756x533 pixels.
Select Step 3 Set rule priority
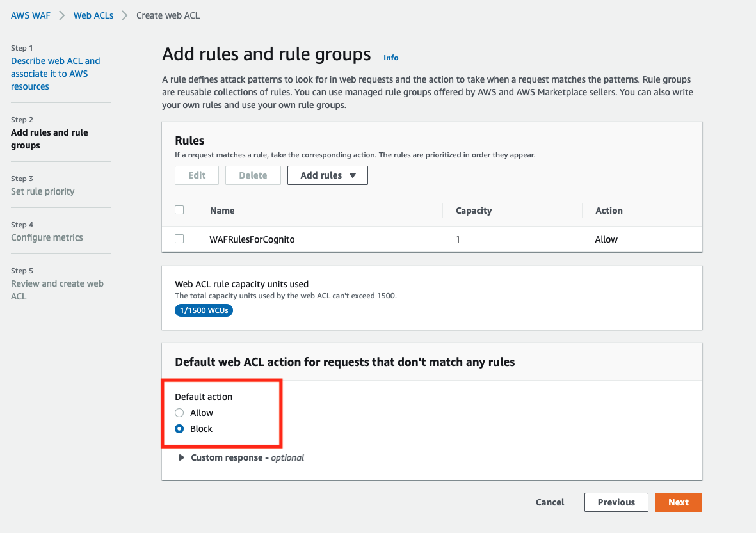point(42,191)
